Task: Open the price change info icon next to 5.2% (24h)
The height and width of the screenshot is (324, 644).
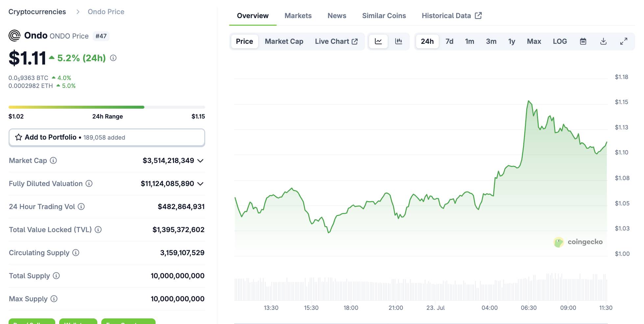Action: point(113,58)
